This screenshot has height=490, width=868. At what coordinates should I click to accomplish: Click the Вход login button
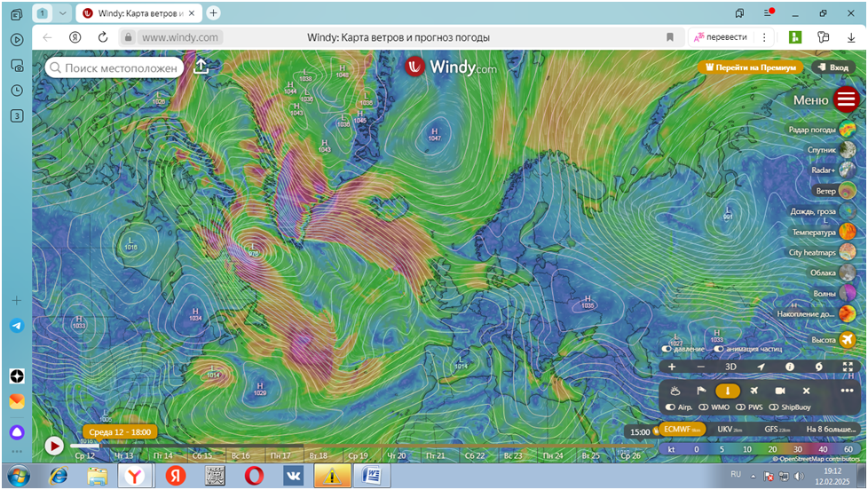pyautogui.click(x=833, y=67)
